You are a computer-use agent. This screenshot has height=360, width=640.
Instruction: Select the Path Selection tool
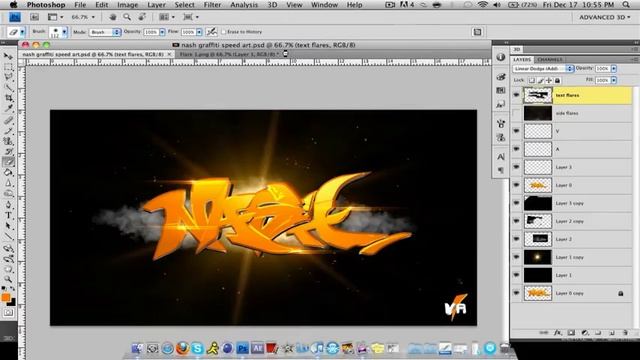pos(8,226)
